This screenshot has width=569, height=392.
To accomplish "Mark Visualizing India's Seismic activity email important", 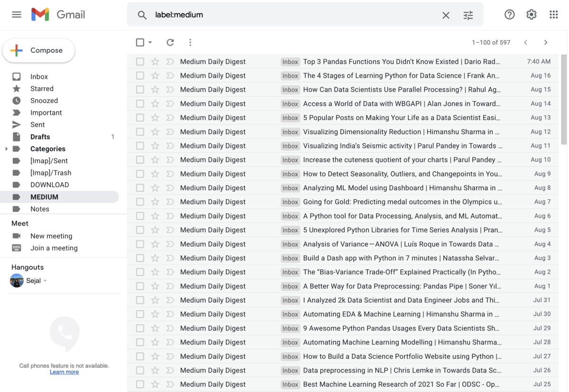I will click(170, 146).
